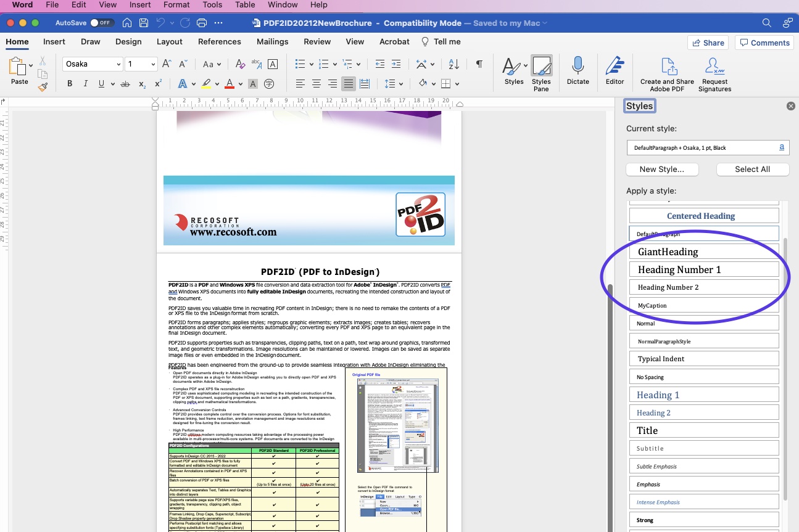Apply character shading icon
Viewport: 799px width, 532px height.
point(252,84)
